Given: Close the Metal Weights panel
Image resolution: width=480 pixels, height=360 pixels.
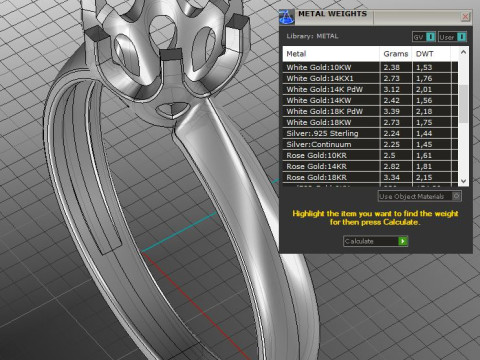Looking at the screenshot, I should click(465, 16).
